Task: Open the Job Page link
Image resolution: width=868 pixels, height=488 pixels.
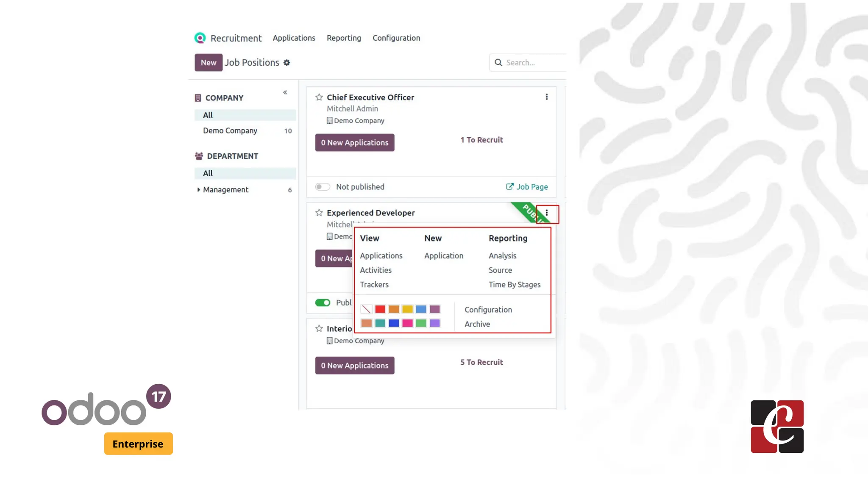Action: click(527, 187)
